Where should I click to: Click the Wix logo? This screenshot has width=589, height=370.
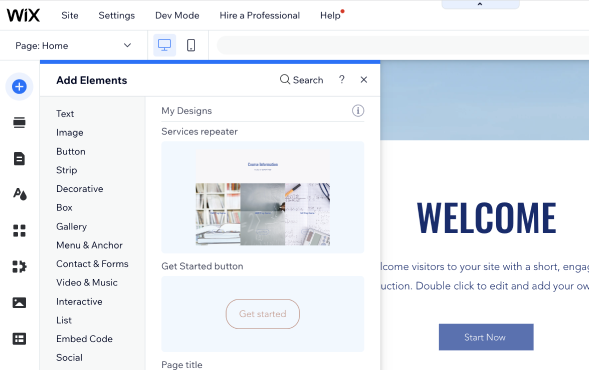click(x=23, y=15)
